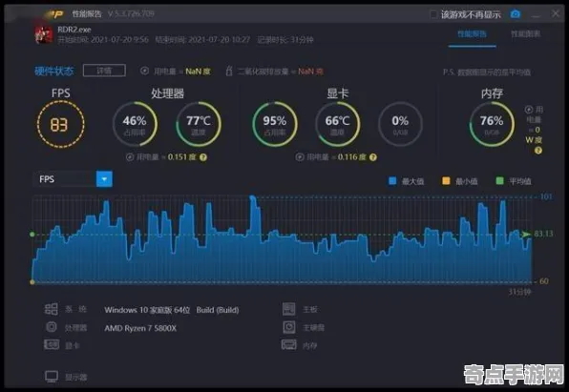The height and width of the screenshot is (392, 569).
Task: Click the 硬件状态 heading
Action: (x=54, y=72)
